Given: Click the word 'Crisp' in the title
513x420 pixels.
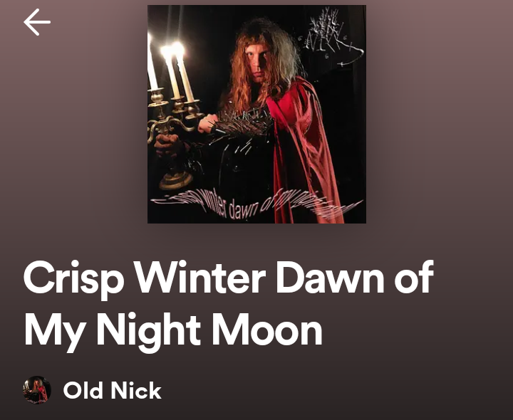Looking at the screenshot, I should (x=74, y=280).
